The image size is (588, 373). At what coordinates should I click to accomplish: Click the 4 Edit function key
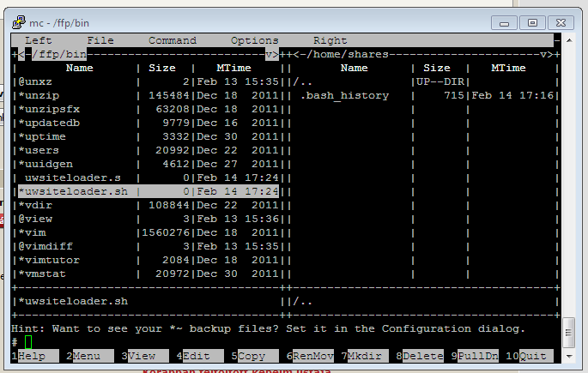pyautogui.click(x=200, y=356)
